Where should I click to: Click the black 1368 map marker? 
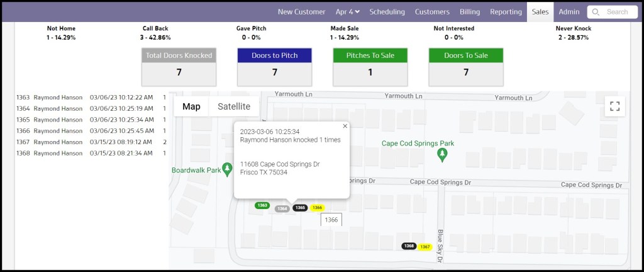click(x=409, y=246)
